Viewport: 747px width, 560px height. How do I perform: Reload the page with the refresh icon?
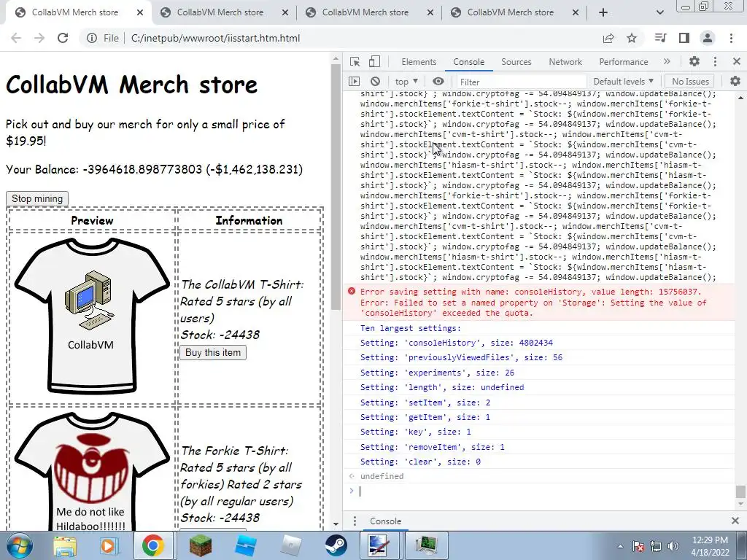(63, 38)
